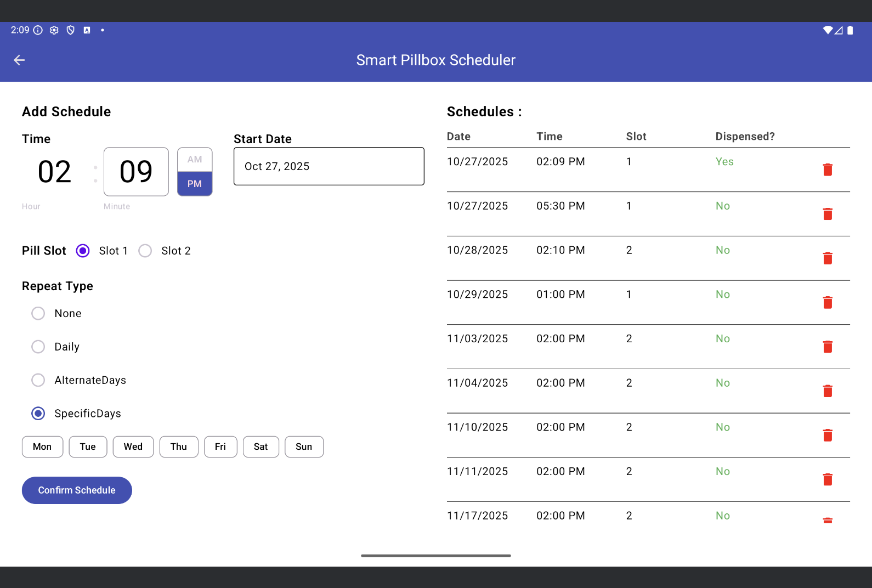This screenshot has height=588, width=872.
Task: Toggle the Fri day chip
Action: [220, 446]
